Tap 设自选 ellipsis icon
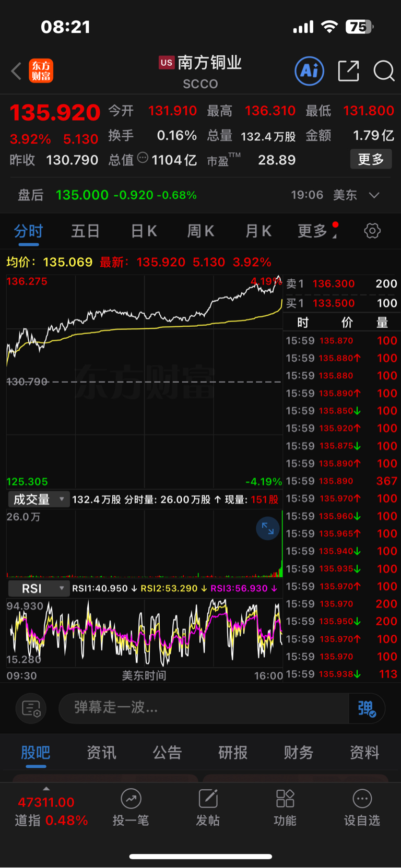Viewport: 401px width, 868px height. 362,799
